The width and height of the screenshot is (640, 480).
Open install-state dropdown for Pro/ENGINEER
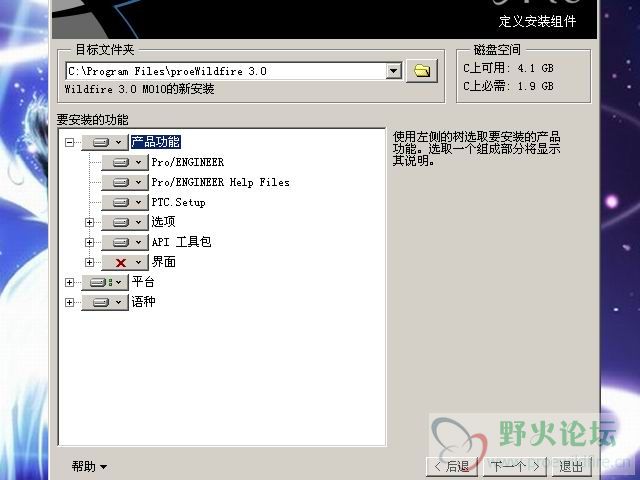coord(125,162)
